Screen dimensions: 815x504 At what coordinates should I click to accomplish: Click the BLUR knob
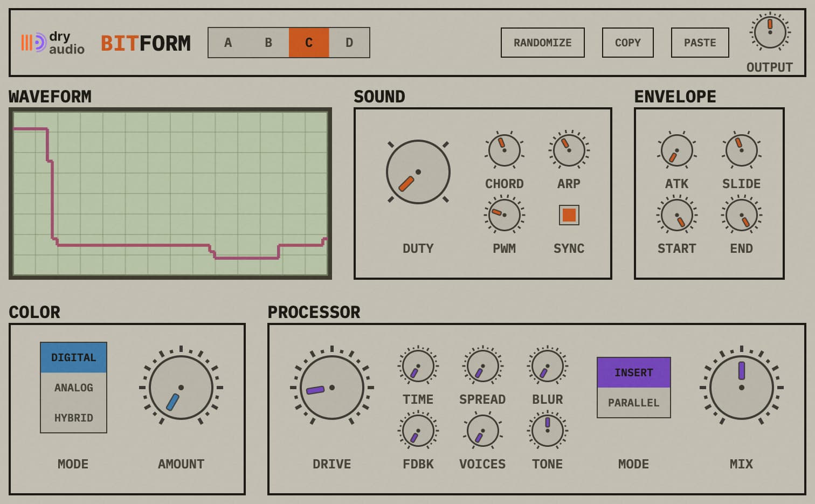(x=548, y=366)
